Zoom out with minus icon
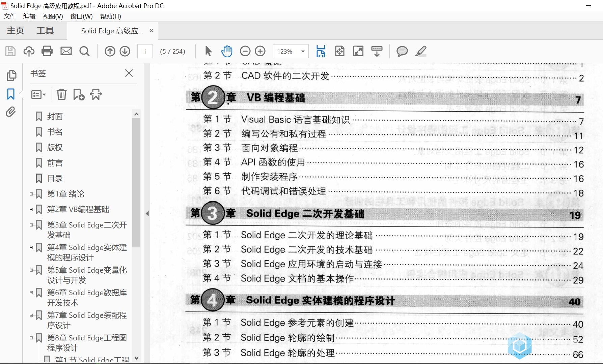 (x=245, y=51)
